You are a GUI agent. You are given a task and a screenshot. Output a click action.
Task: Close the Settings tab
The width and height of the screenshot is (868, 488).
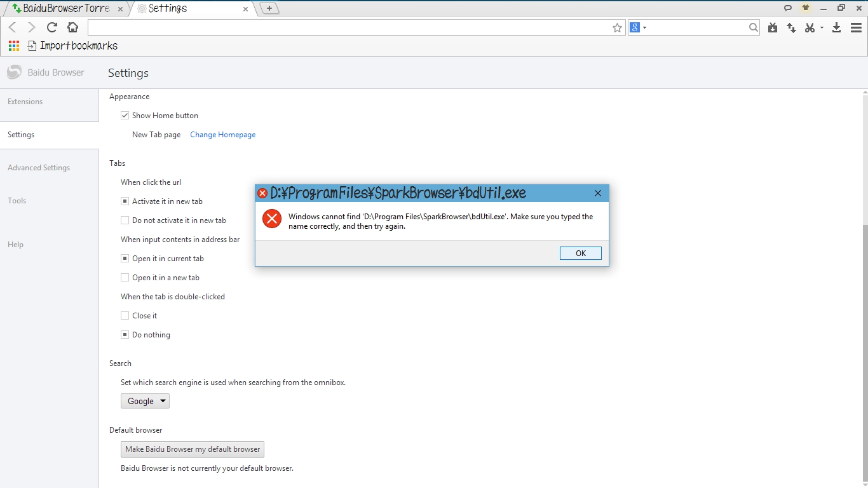[x=246, y=9]
